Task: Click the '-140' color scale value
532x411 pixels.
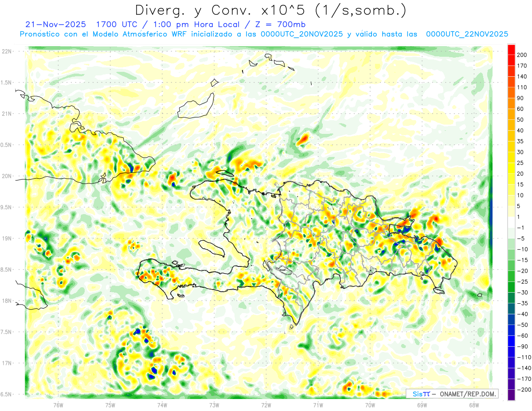Action: (524, 368)
